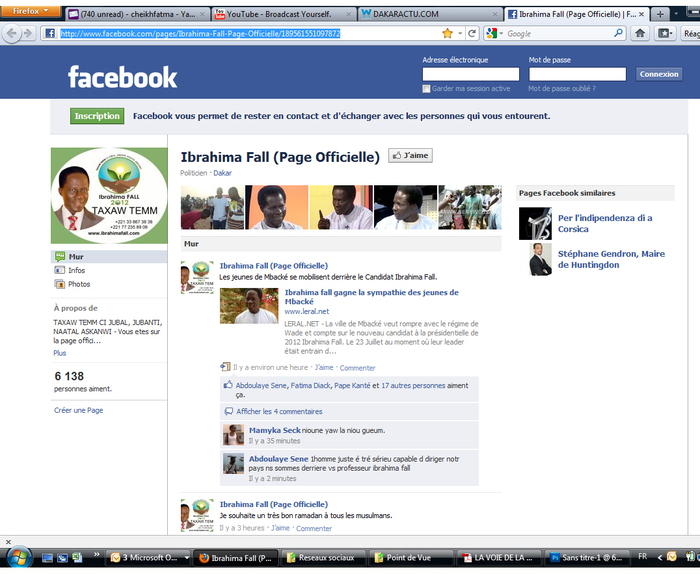This screenshot has width=700, height=574.
Task: Expand the À propos de text with Plus
Action: pyautogui.click(x=60, y=353)
